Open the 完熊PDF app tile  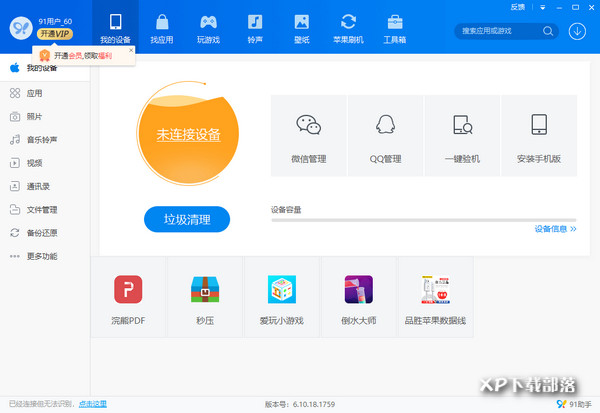[x=128, y=297]
